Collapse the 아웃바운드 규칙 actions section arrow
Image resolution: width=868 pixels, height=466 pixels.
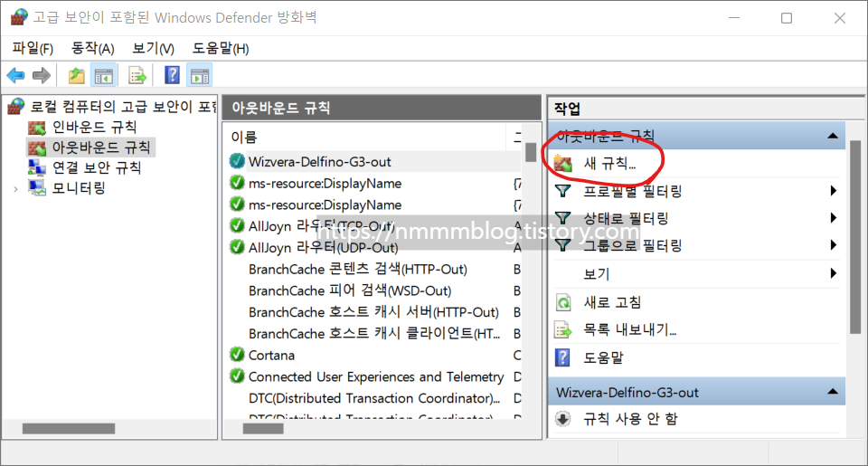tap(833, 137)
